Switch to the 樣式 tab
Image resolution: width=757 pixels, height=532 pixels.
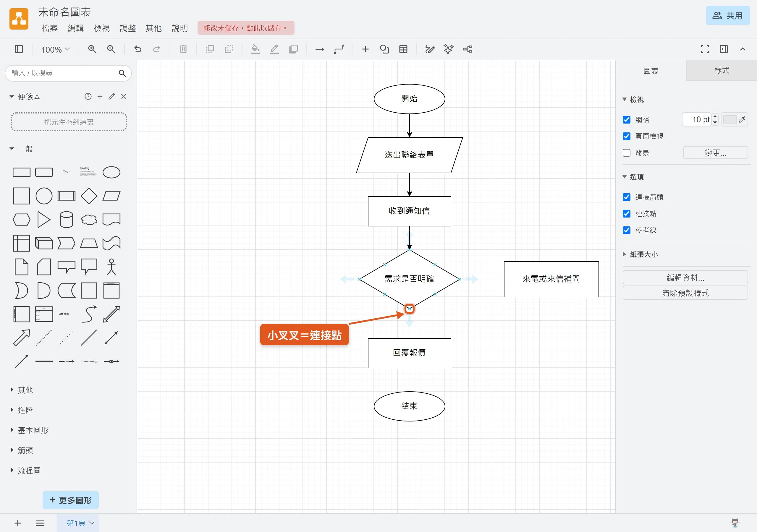tap(722, 70)
